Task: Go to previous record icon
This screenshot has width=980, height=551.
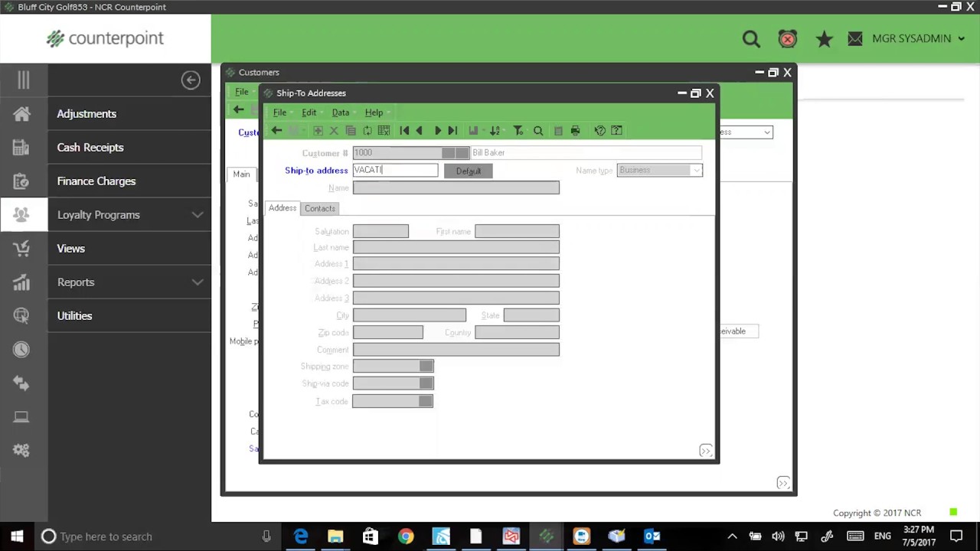Action: [x=419, y=131]
